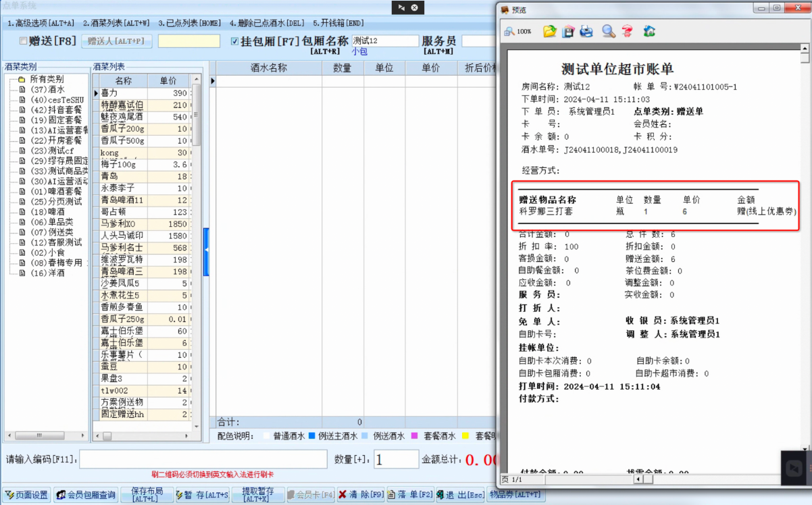Enable the 赠送[F8] gift checkbox

point(23,41)
